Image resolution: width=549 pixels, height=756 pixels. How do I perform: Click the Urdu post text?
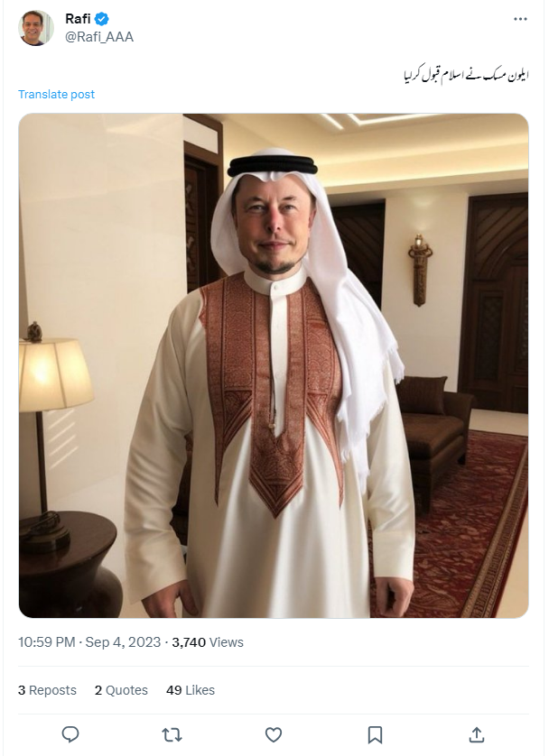click(x=465, y=74)
